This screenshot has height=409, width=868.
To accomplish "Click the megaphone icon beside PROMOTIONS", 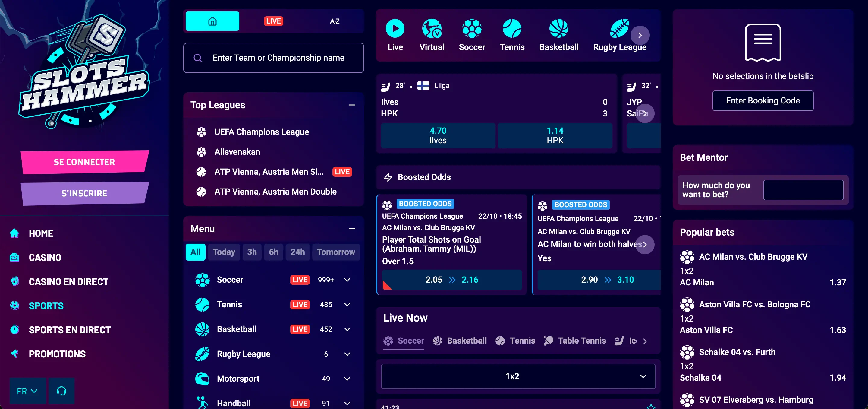I will (14, 354).
